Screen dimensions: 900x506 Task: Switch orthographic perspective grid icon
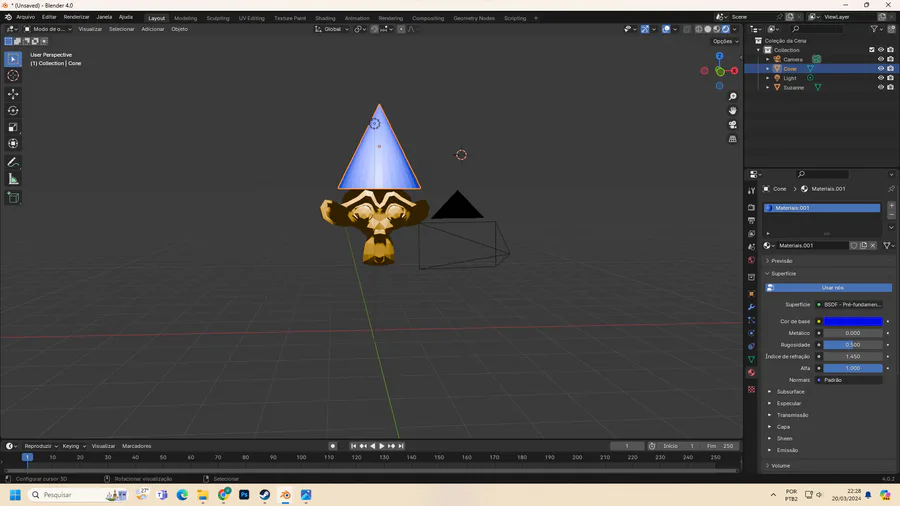(x=732, y=139)
